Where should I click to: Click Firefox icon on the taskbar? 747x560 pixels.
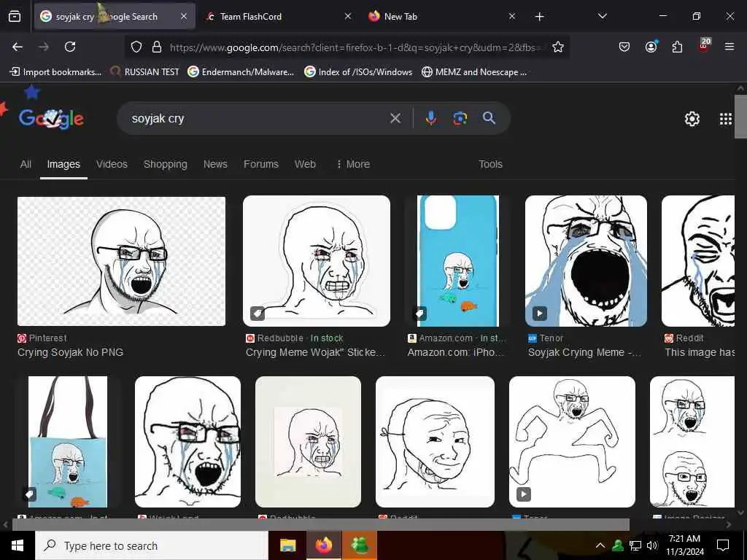(x=323, y=545)
